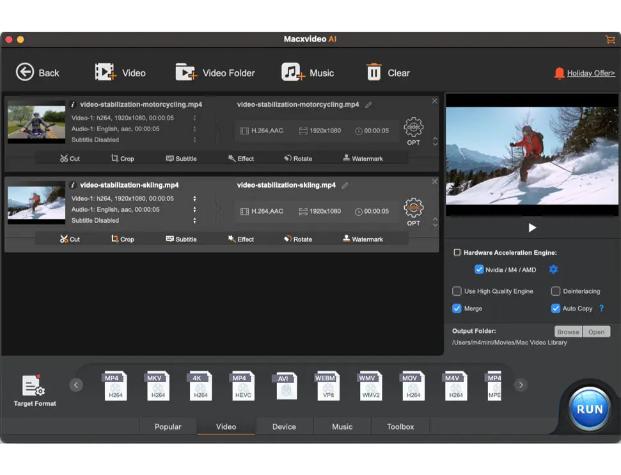The image size is (621, 475).
Task: Switch to the Video tab
Action: tap(226, 427)
